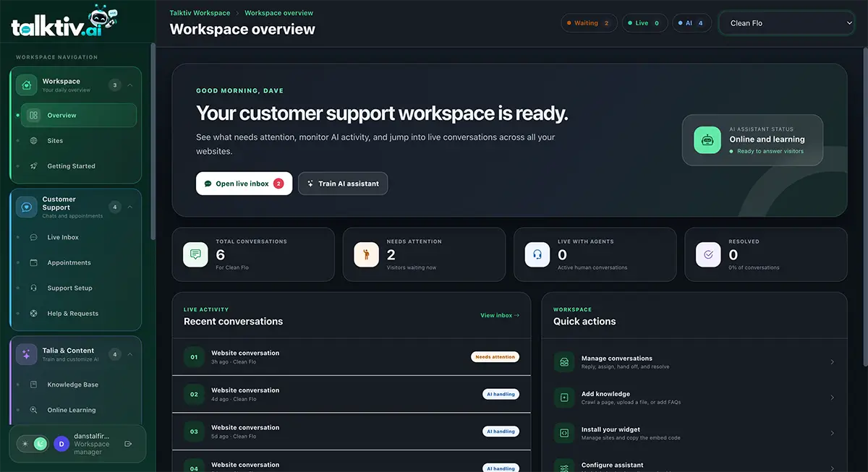Open conversation 03 from 5d ago

click(x=352, y=432)
